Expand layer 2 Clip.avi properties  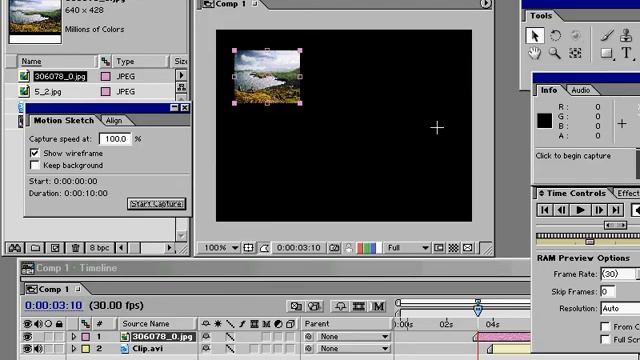pos(74,349)
